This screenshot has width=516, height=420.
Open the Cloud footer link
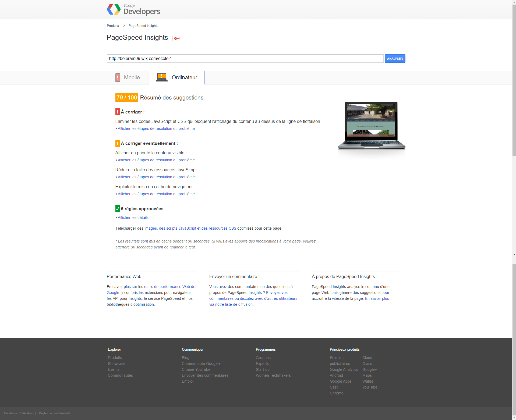tap(367, 358)
